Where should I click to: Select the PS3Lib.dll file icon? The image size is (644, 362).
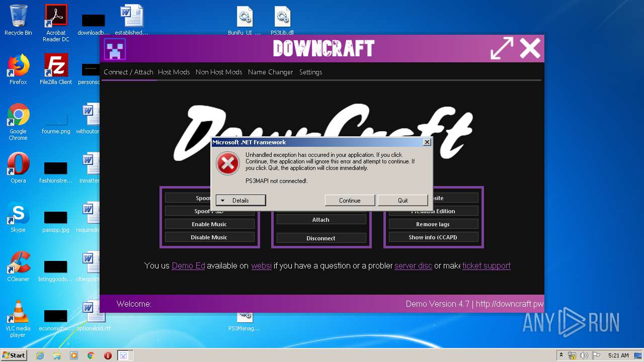coord(282,21)
